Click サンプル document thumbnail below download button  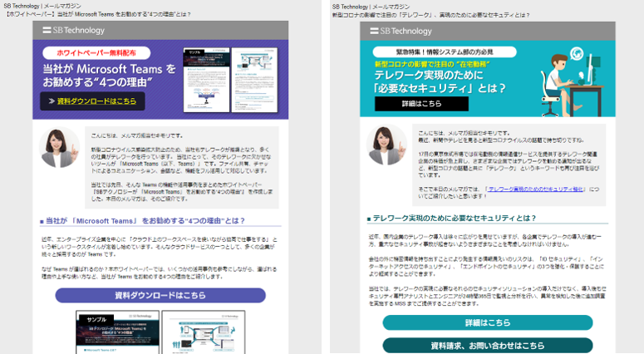tap(117, 332)
